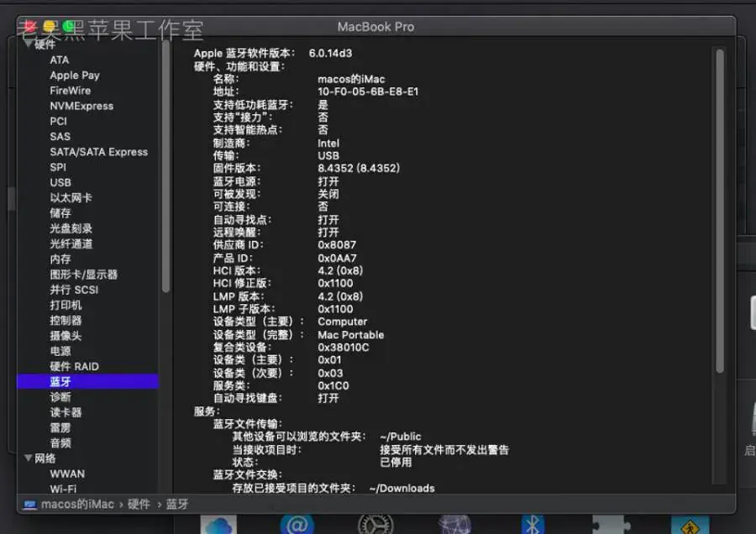Click product ID value 0x0AA7
The height and width of the screenshot is (534, 756).
[x=337, y=258]
